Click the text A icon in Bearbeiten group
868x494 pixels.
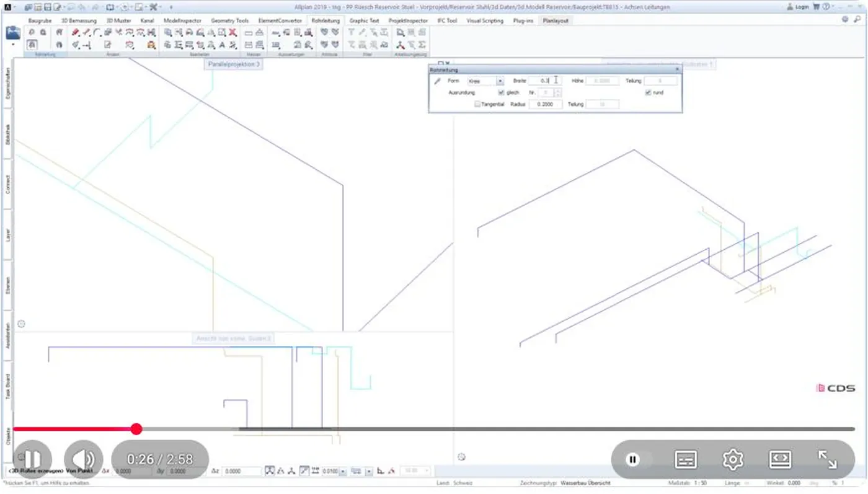(222, 45)
